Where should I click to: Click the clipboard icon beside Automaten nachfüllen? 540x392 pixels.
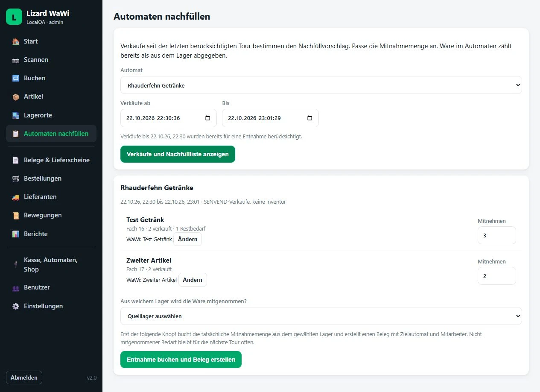click(x=16, y=134)
